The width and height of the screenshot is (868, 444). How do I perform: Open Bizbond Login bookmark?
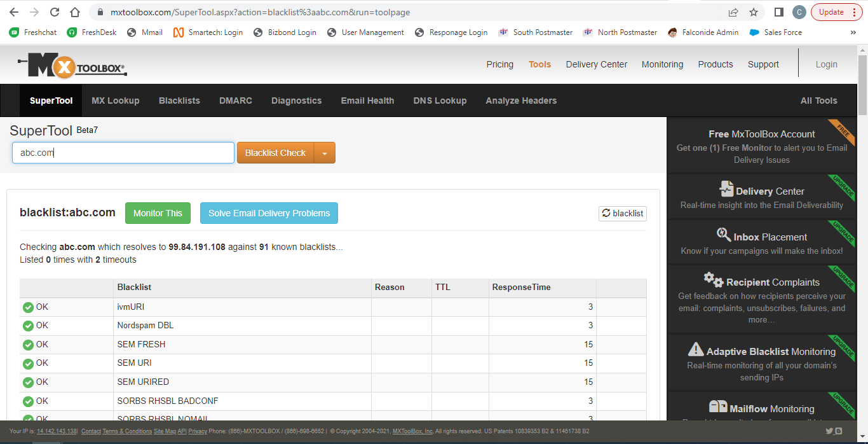[285, 32]
